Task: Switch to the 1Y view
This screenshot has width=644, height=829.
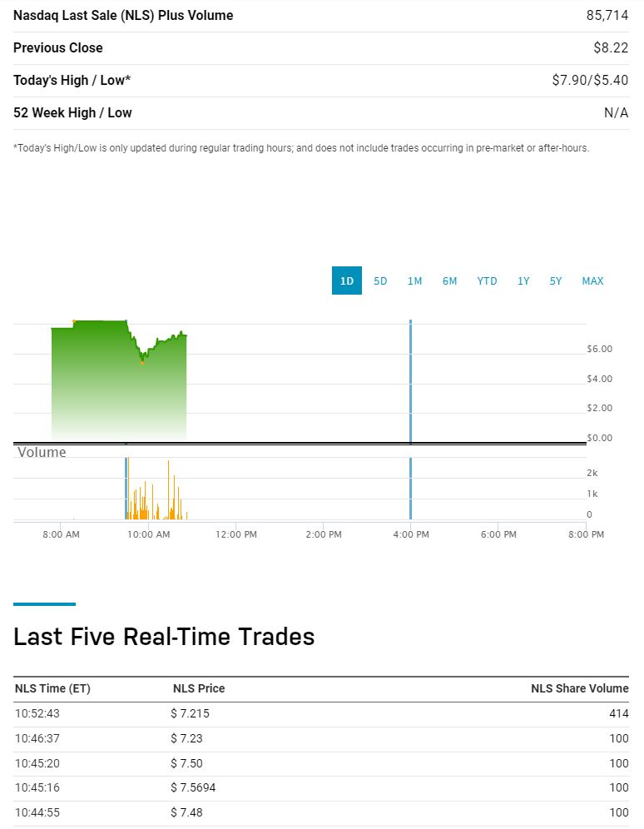Action: click(523, 280)
